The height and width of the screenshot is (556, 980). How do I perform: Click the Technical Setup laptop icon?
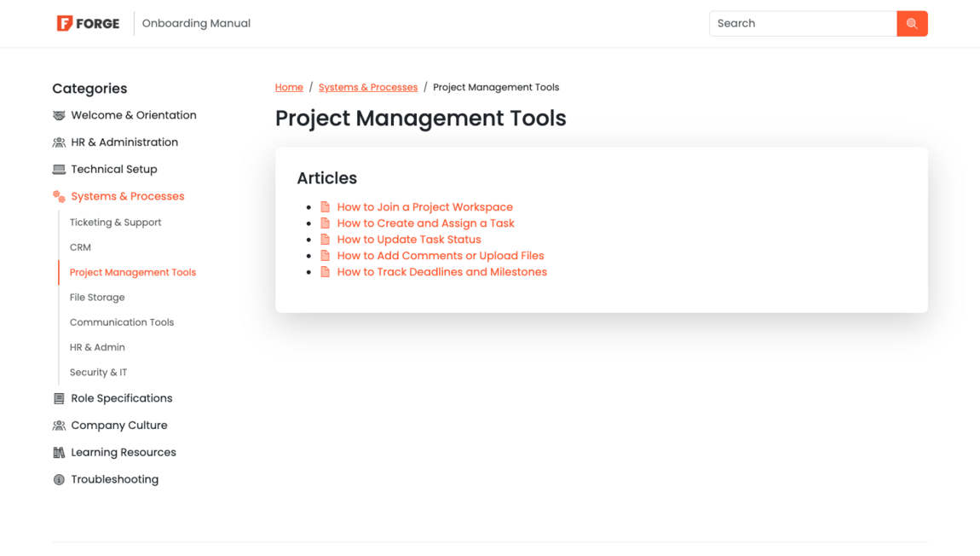pyautogui.click(x=58, y=169)
